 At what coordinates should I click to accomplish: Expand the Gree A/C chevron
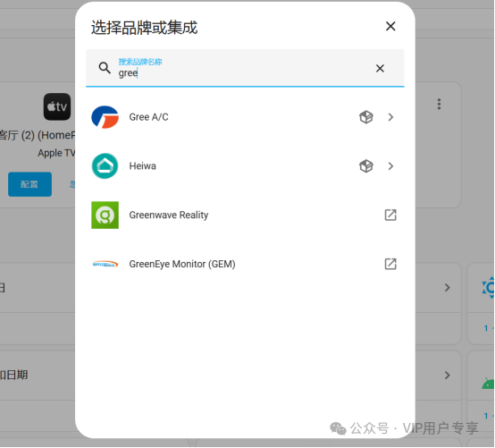[390, 117]
